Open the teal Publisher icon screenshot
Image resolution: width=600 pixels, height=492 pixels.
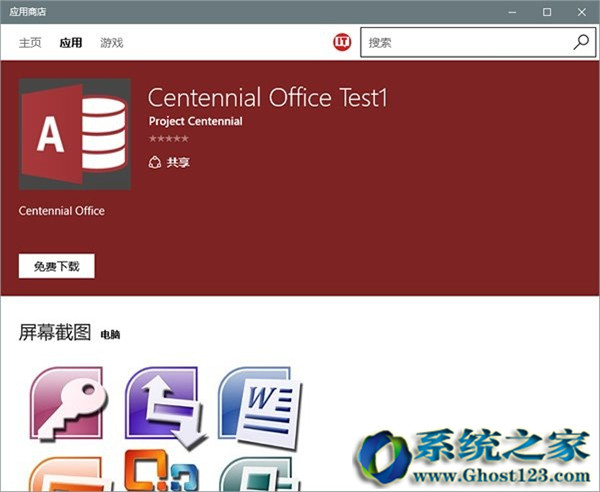click(x=258, y=474)
